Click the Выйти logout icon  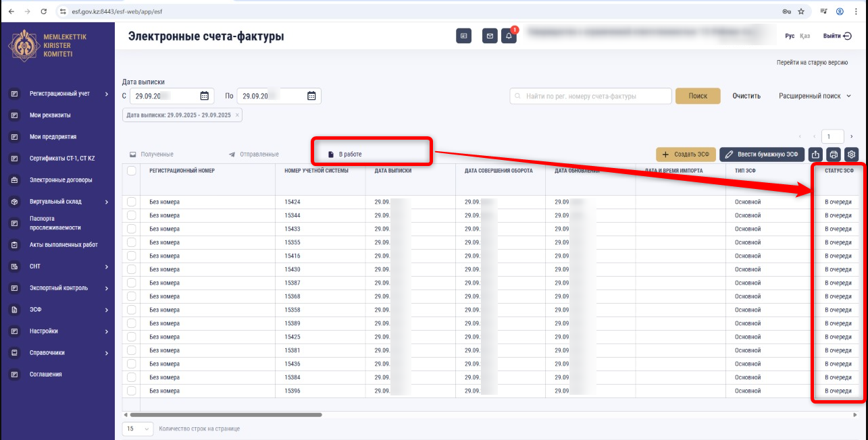848,36
